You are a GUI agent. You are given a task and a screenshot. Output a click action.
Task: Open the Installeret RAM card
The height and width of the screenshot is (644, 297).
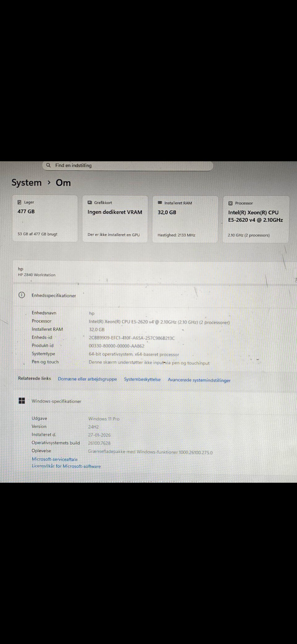[185, 219]
